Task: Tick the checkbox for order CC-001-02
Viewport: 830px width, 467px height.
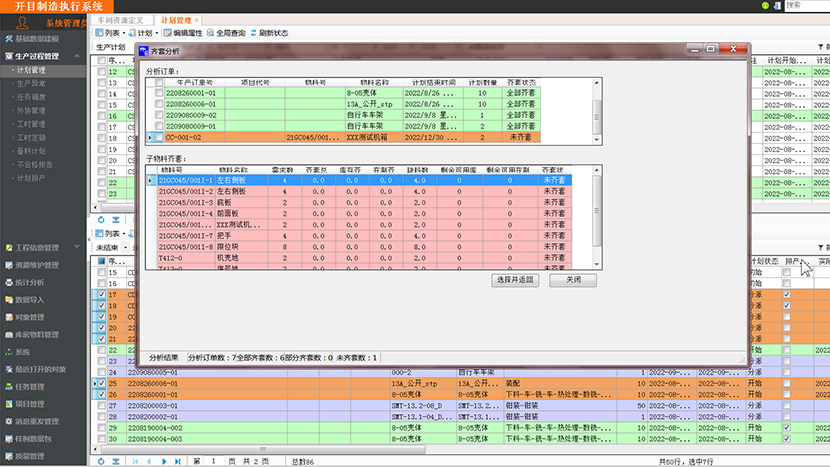Action: click(x=160, y=137)
